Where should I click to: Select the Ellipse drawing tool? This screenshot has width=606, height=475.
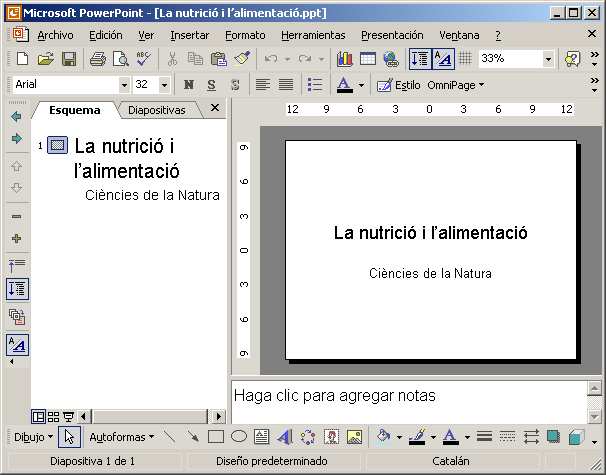[239, 437]
